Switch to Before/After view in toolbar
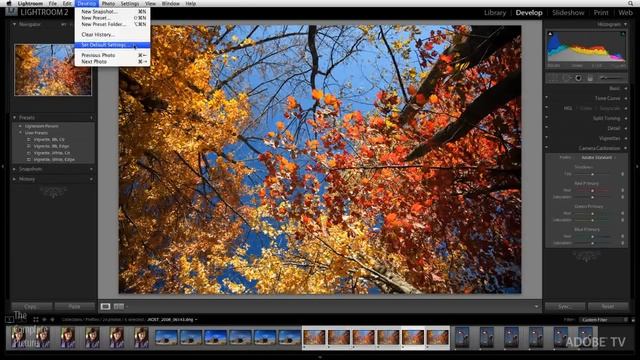The image size is (640, 360). point(119,307)
